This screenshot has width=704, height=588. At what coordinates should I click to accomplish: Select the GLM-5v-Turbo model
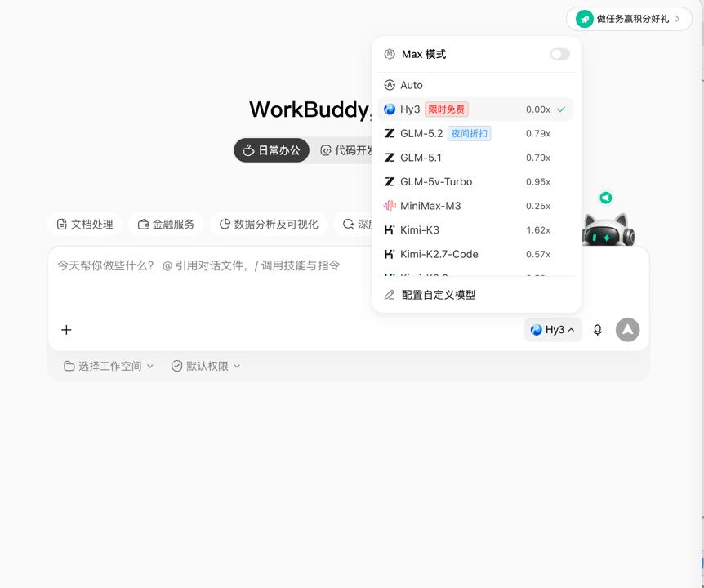(475, 182)
